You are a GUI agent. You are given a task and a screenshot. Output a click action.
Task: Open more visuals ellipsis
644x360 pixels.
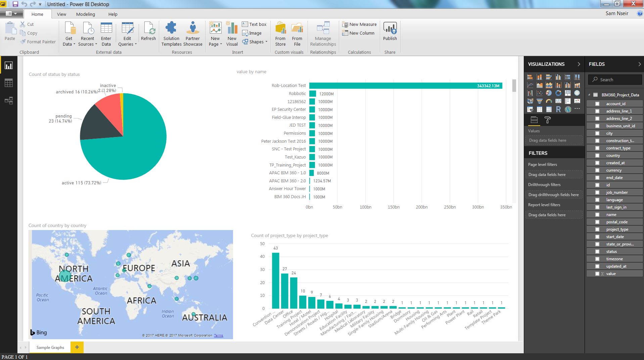click(577, 109)
